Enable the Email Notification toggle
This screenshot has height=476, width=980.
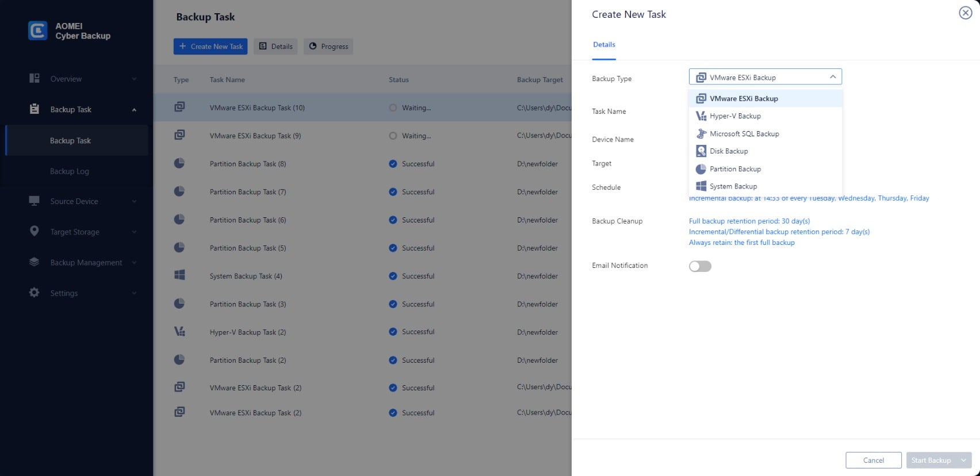[700, 266]
